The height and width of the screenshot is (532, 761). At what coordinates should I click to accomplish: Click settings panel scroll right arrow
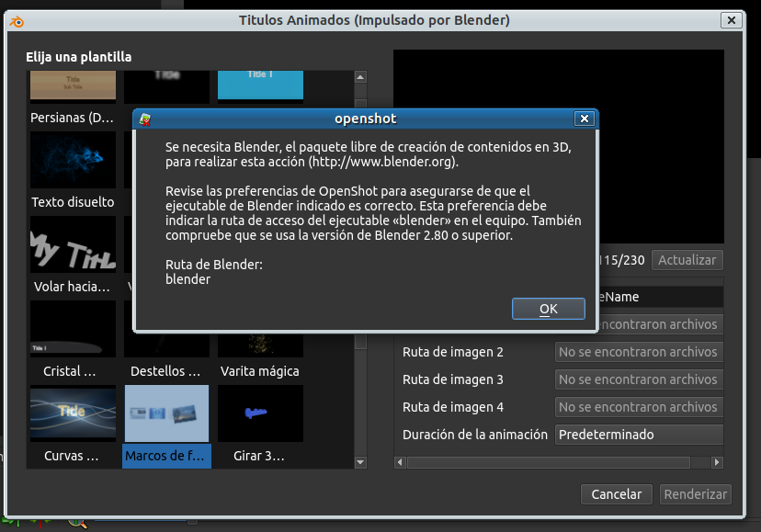coord(717,462)
